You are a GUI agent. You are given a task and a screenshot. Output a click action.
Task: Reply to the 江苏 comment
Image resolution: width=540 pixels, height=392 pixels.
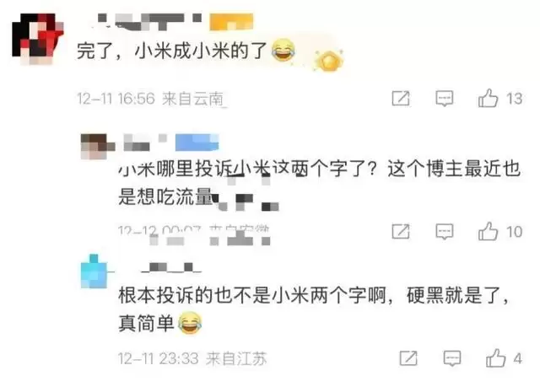point(452,358)
